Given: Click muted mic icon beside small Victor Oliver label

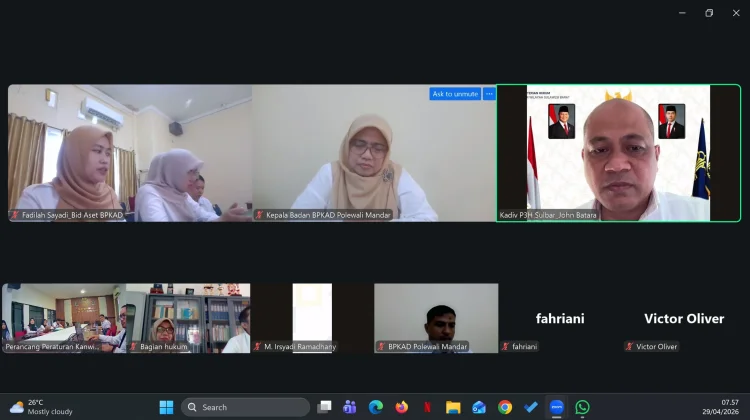Looking at the screenshot, I should [x=629, y=347].
